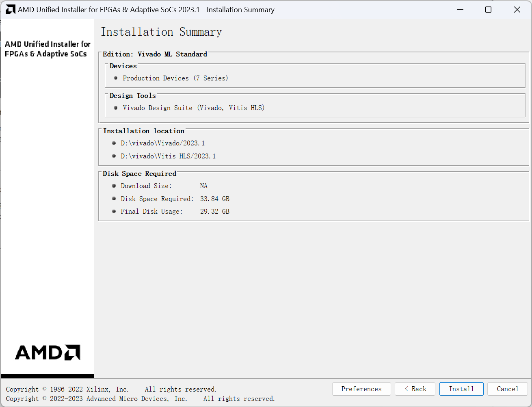The image size is (532, 407).
Task: Select the Vivado Design Suite entry
Action: [193, 108]
